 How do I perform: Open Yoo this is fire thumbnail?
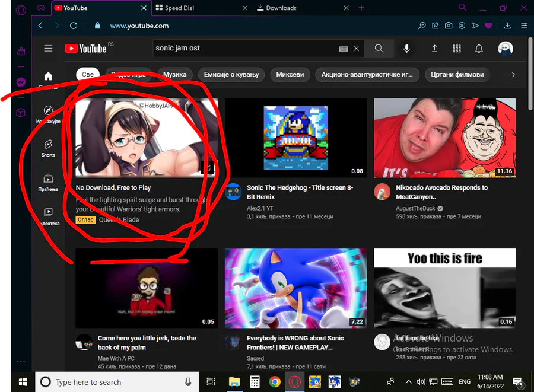[445, 288]
